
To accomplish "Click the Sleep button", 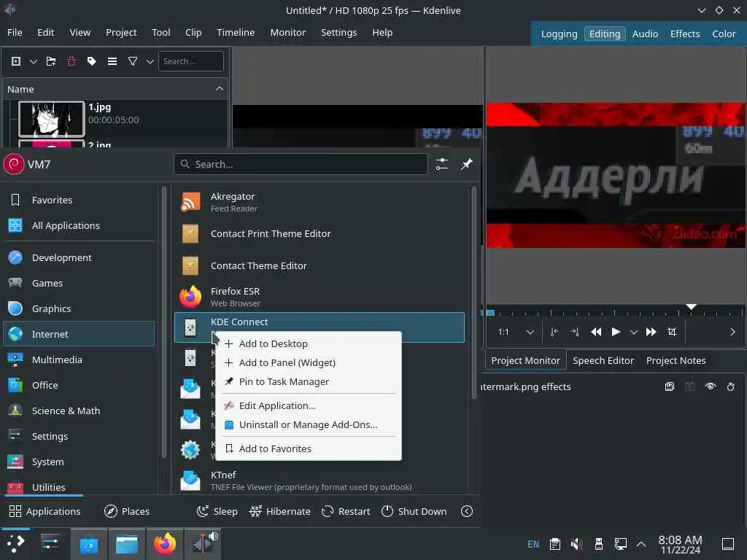I will (x=217, y=511).
